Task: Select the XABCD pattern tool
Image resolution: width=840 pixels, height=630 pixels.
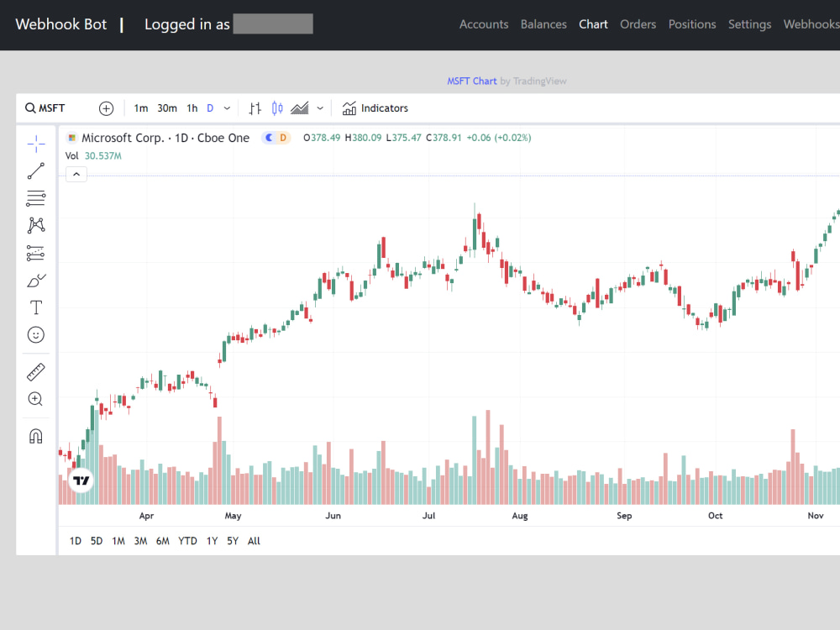Action: (x=35, y=224)
